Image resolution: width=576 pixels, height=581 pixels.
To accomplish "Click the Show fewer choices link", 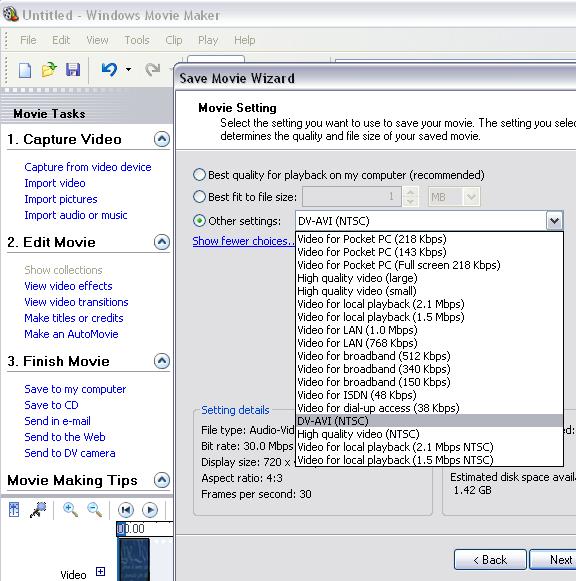I will point(243,241).
